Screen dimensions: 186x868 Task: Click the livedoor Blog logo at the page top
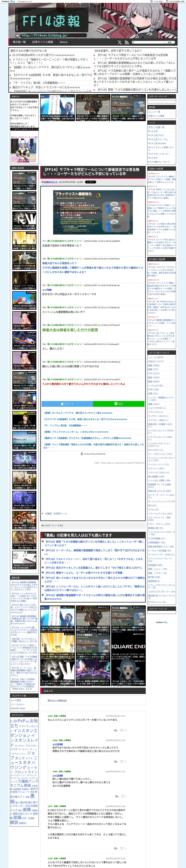click(x=8, y=1)
